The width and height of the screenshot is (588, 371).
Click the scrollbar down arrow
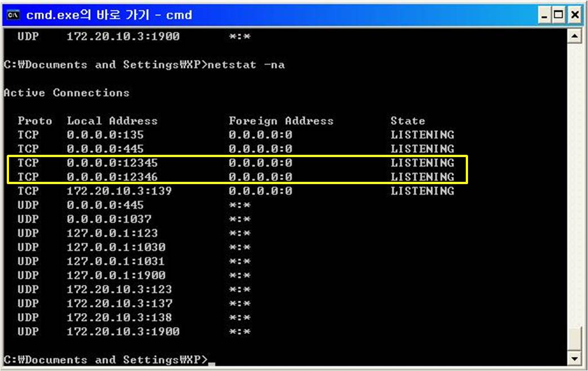574,359
